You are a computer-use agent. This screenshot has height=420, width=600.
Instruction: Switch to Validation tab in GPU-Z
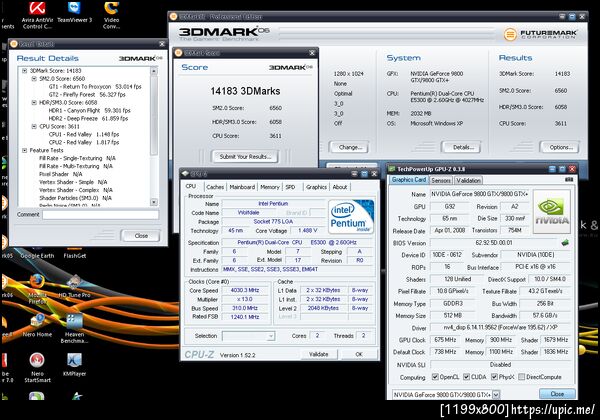(468, 180)
